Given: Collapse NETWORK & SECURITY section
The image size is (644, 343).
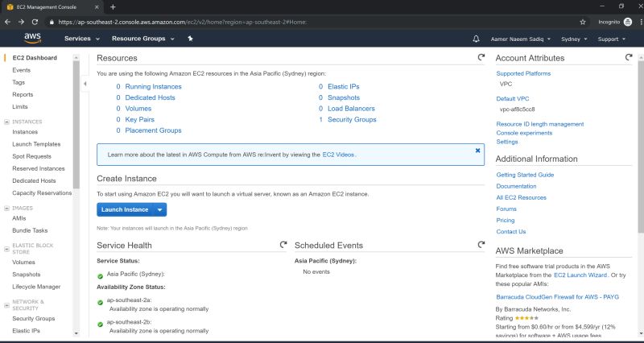Looking at the screenshot, I should click(x=6, y=305).
